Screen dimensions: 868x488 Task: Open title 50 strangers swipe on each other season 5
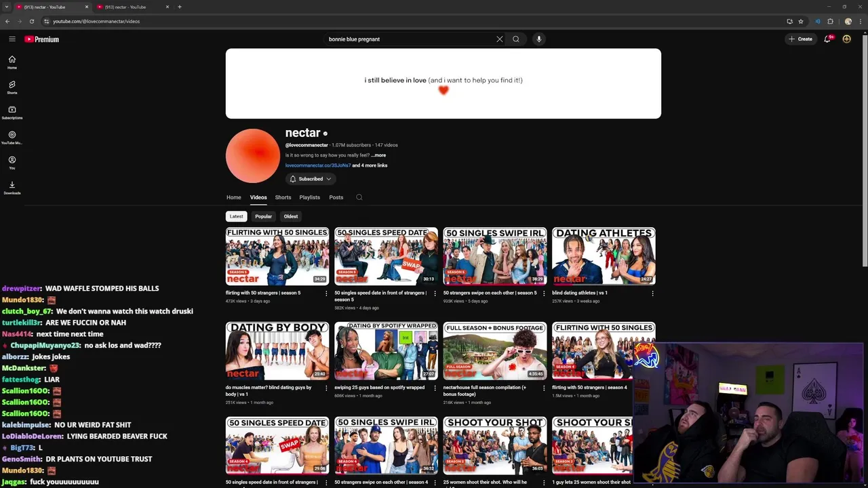coord(490,293)
